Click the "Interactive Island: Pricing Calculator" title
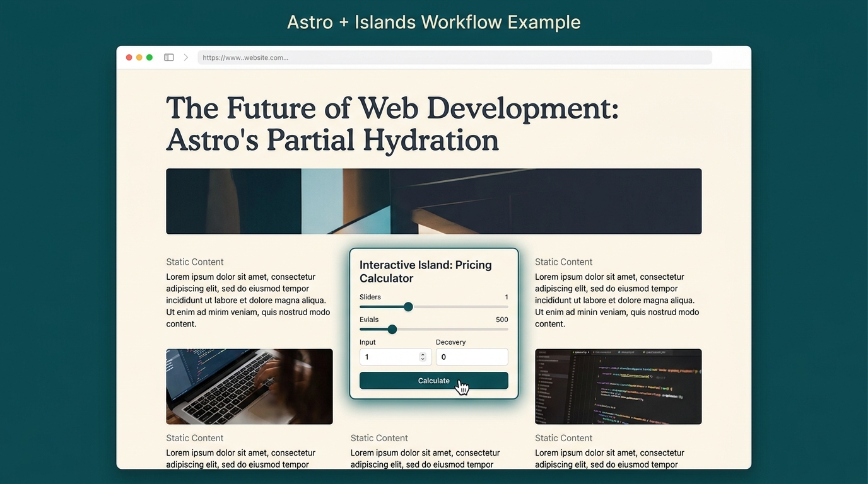The width and height of the screenshot is (868, 484). point(426,272)
